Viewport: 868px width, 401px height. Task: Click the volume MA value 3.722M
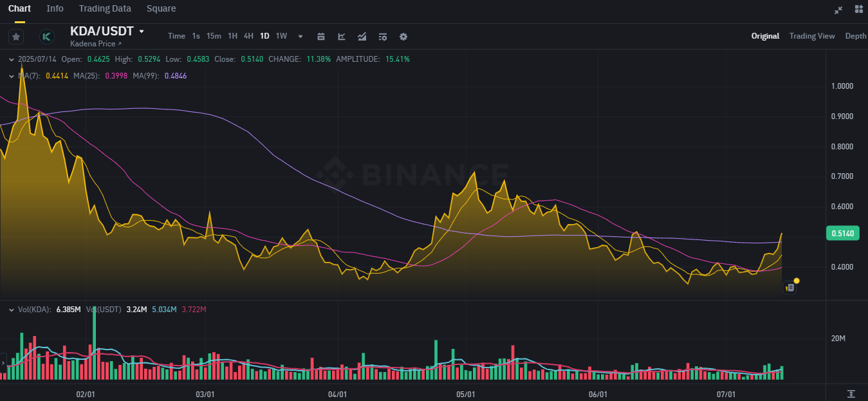click(194, 310)
